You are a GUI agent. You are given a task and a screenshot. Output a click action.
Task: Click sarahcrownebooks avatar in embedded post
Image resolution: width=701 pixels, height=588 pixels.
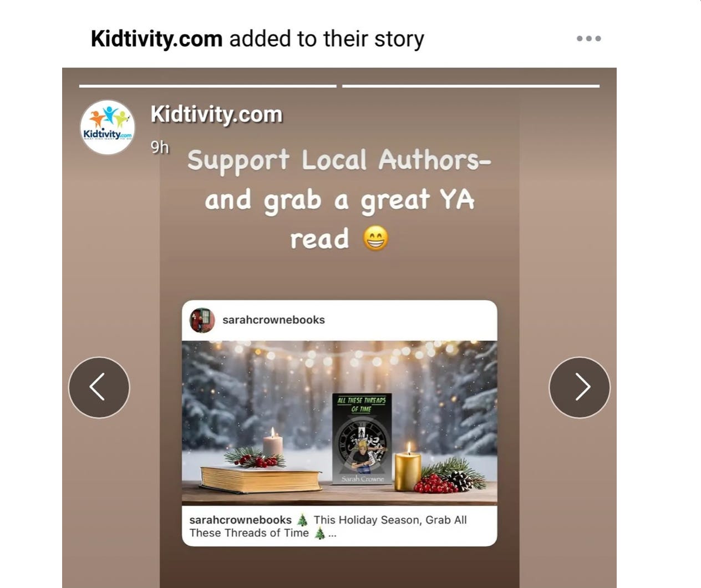pos(202,320)
